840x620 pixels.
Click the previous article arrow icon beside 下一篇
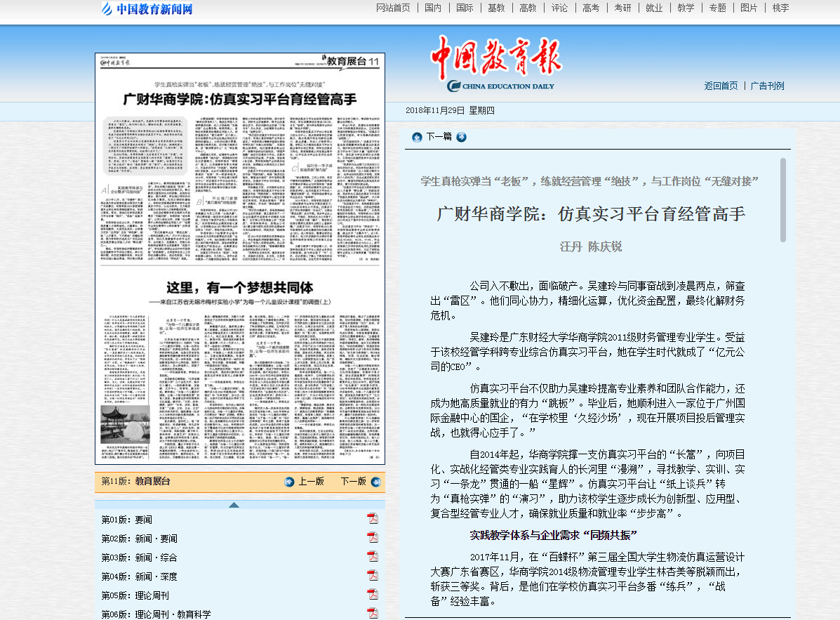(417, 137)
